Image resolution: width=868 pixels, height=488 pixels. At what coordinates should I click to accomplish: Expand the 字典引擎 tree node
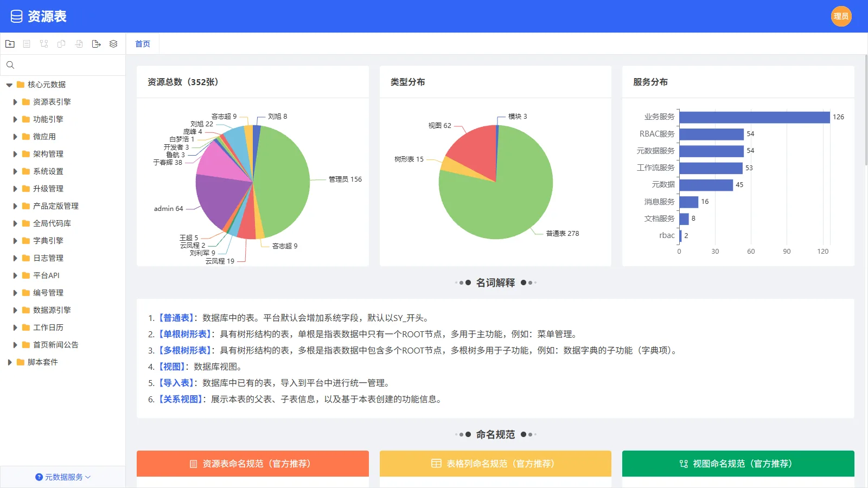pyautogui.click(x=15, y=241)
